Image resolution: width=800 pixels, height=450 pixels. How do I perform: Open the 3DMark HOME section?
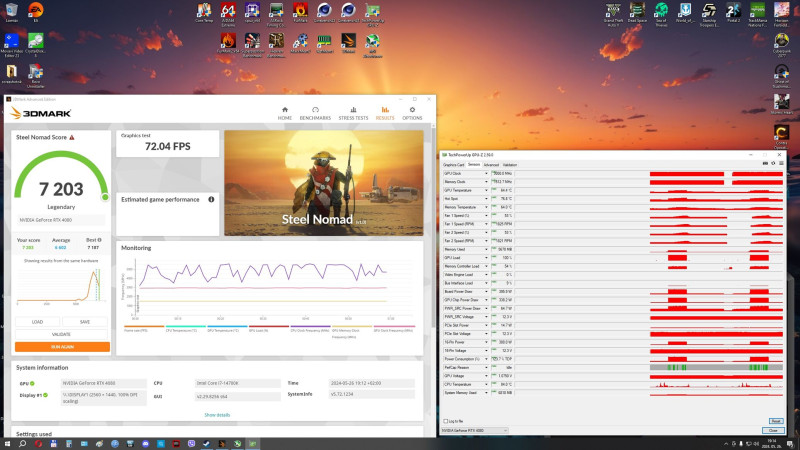[285, 113]
